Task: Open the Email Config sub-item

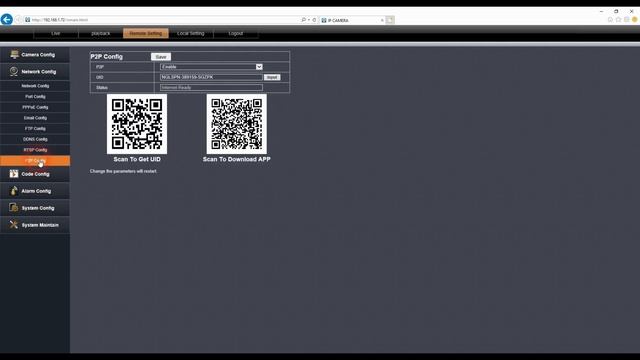Action: pyautogui.click(x=35, y=118)
